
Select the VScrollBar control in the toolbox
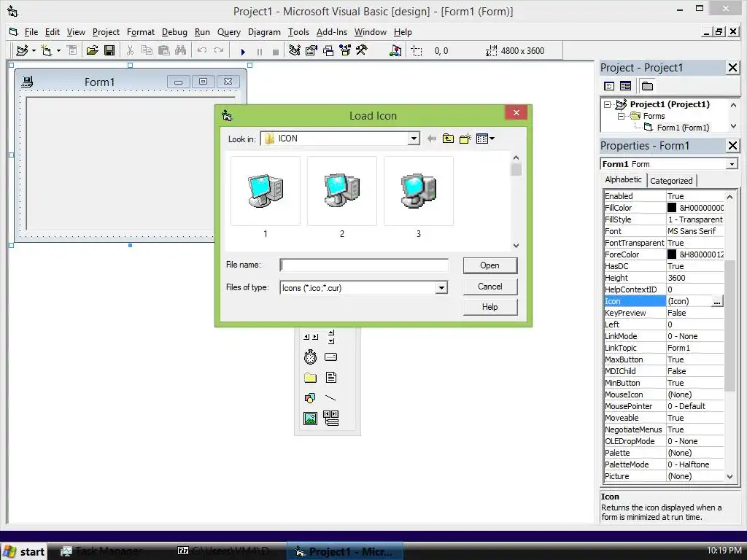[331, 337]
